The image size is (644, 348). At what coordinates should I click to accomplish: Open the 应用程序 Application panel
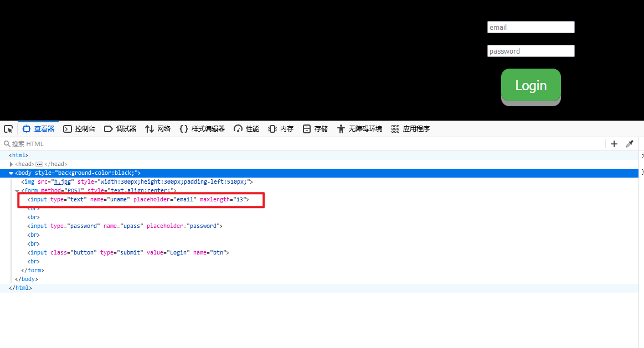(410, 129)
